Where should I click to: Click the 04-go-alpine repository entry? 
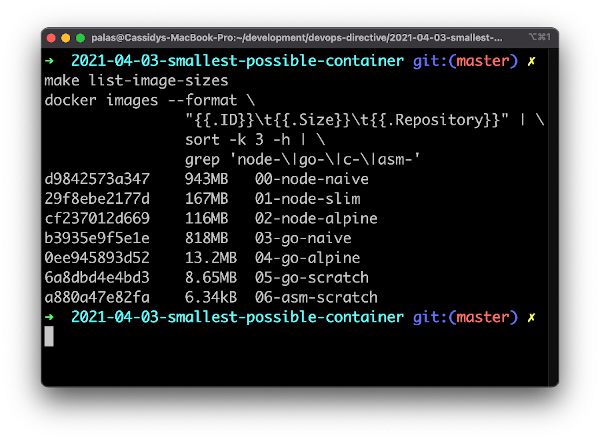point(307,258)
